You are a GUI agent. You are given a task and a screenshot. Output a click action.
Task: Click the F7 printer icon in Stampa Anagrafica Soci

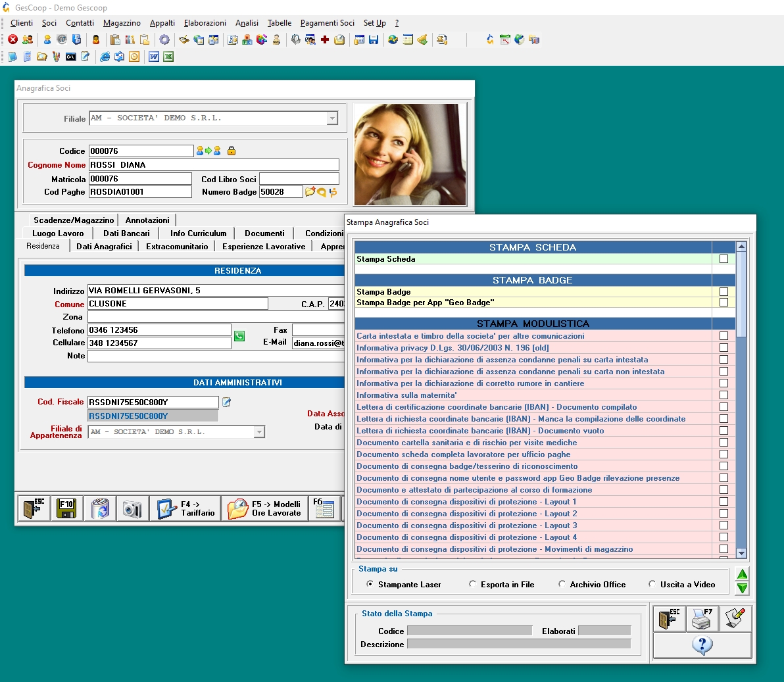(702, 618)
